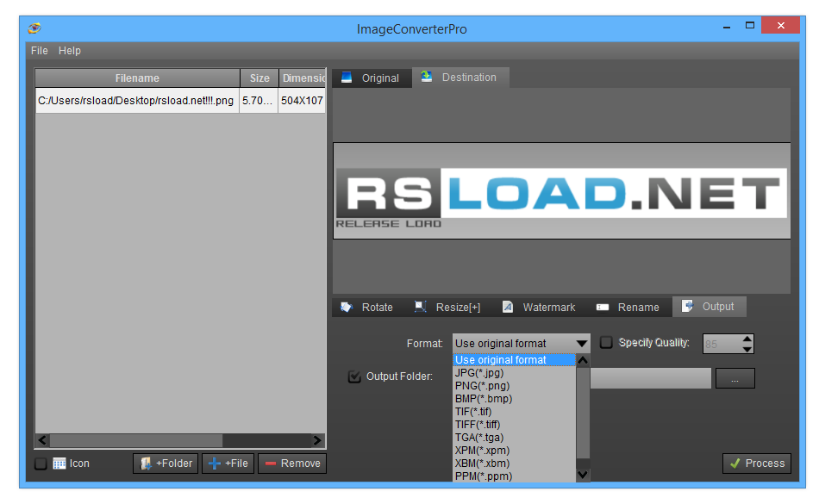Image resolution: width=819 pixels, height=504 pixels.
Task: Click the format list scroll down arrow
Action: click(583, 475)
